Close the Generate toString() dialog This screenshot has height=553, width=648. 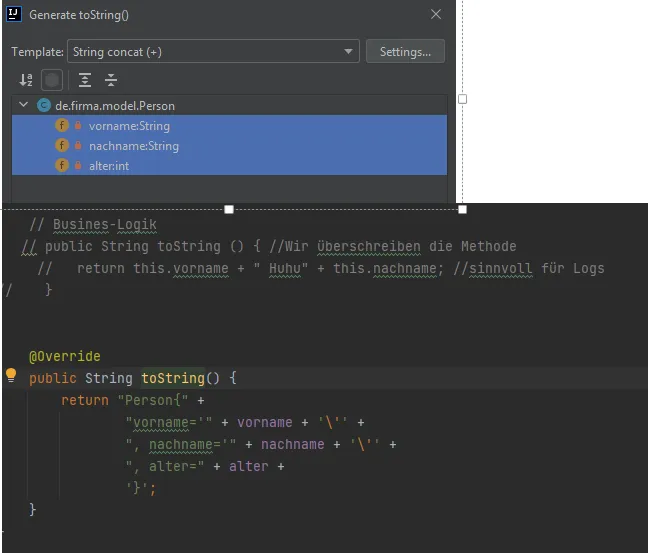click(436, 14)
